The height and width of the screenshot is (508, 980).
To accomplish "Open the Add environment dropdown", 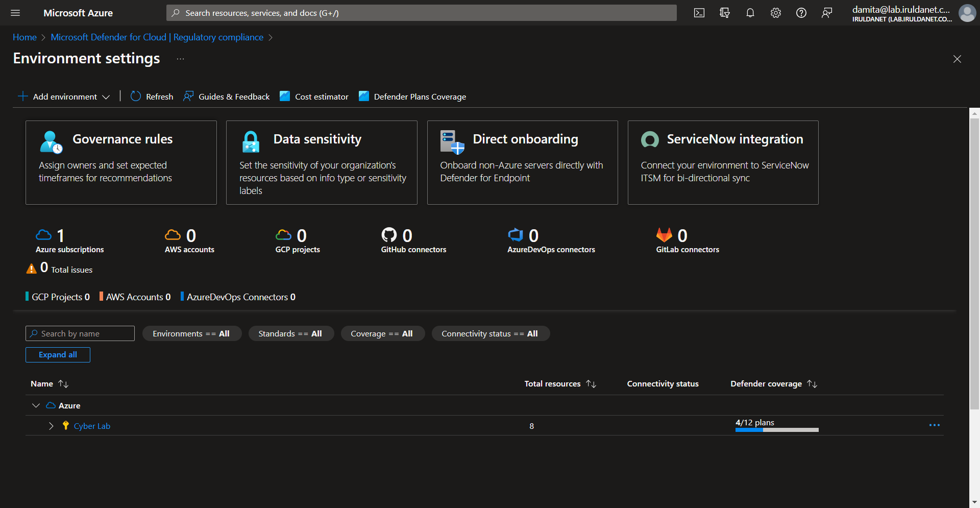I will click(64, 96).
